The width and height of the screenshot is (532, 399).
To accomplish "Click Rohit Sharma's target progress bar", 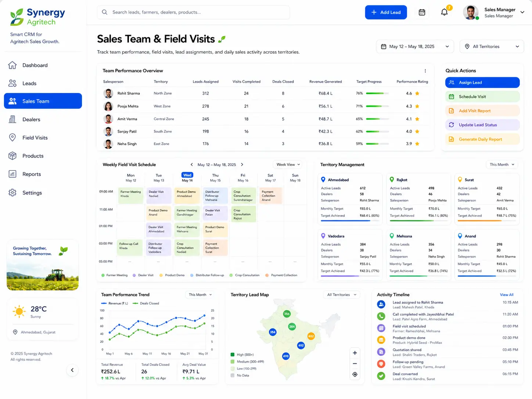I will 377,93.
